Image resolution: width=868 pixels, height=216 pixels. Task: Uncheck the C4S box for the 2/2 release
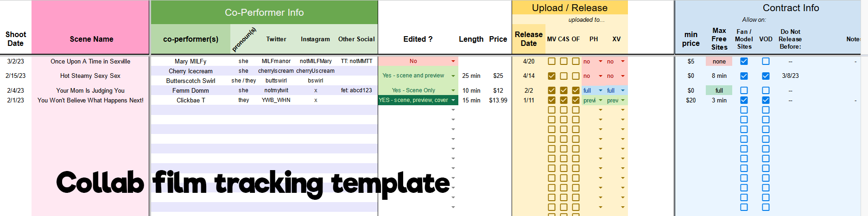[564, 90]
